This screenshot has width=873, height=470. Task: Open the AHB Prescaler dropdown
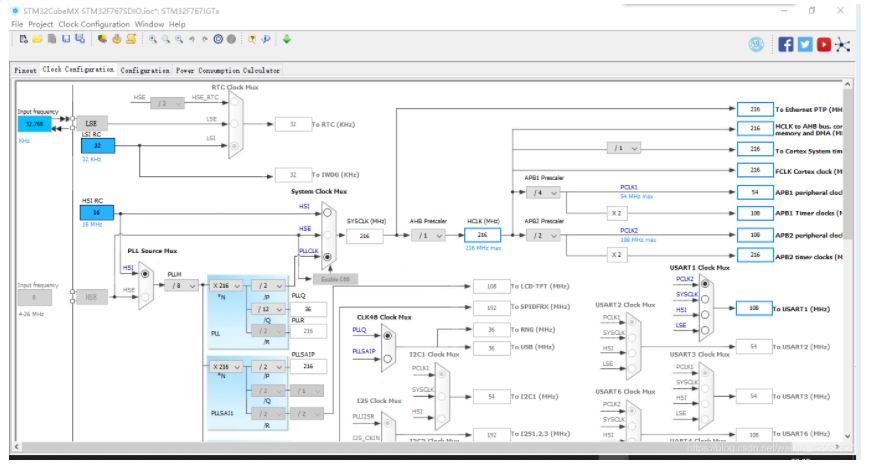coord(428,236)
